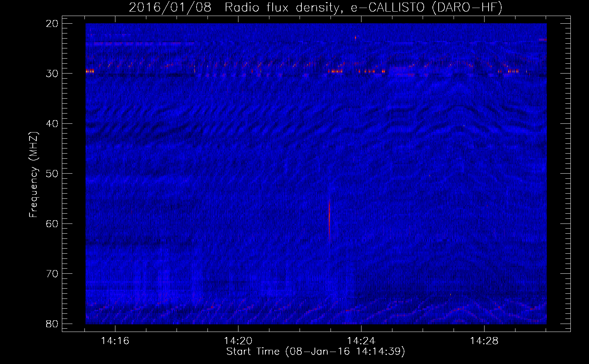Click the 20 frequency tick label
The width and height of the screenshot is (589, 364).
pyautogui.click(x=52, y=24)
